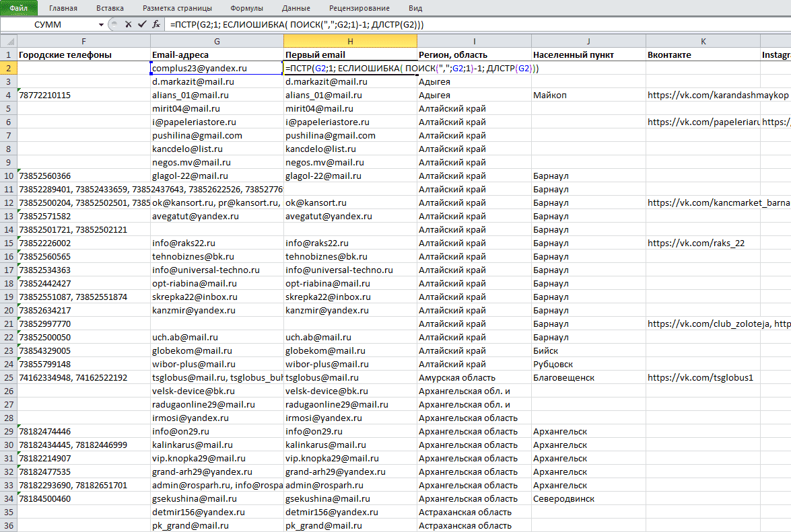Expand the Name Box dropdown arrow
791x532 pixels.
tap(101, 24)
